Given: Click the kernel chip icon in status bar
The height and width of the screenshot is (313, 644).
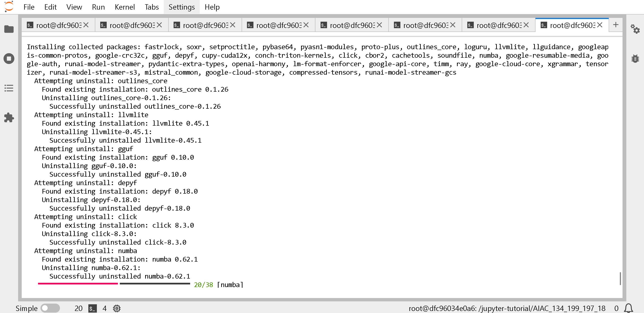Looking at the screenshot, I should pos(117,308).
